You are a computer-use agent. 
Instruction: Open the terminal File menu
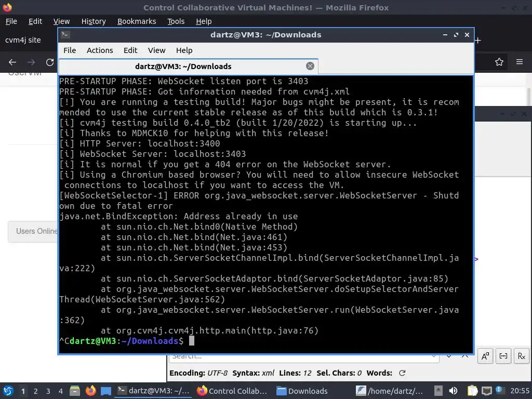click(x=70, y=50)
